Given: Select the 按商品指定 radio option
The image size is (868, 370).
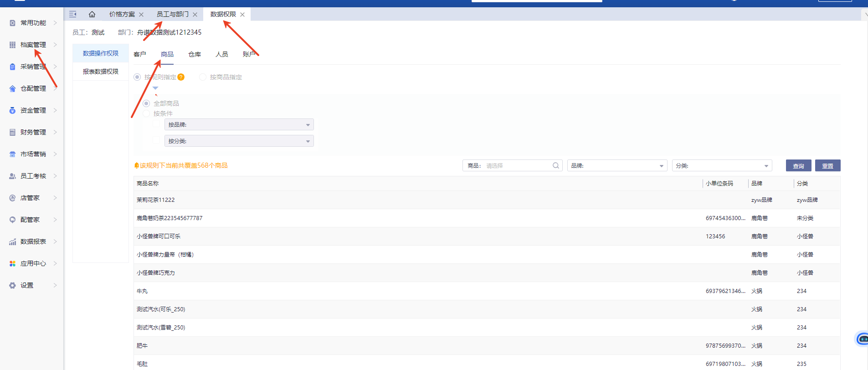Looking at the screenshot, I should point(203,77).
